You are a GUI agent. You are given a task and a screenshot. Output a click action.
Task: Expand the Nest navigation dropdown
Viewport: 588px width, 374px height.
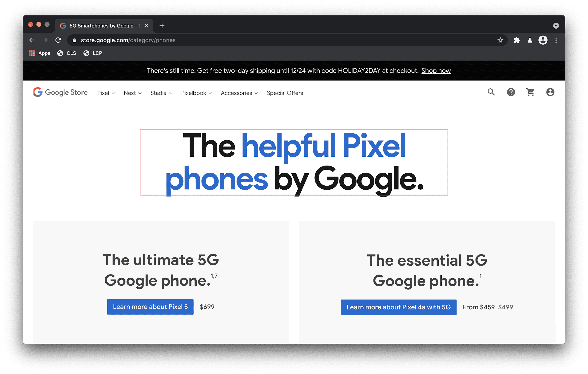coord(131,93)
